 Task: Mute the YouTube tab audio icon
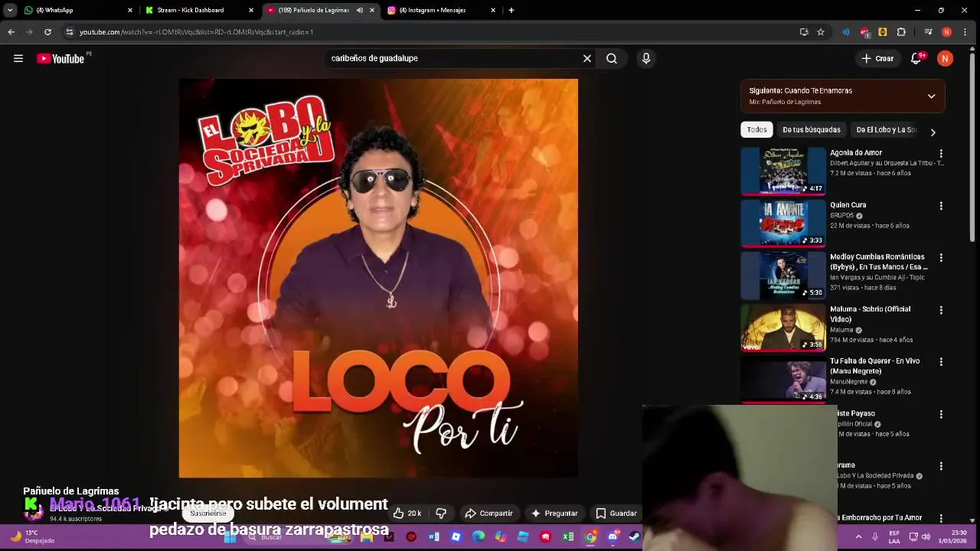360,10
